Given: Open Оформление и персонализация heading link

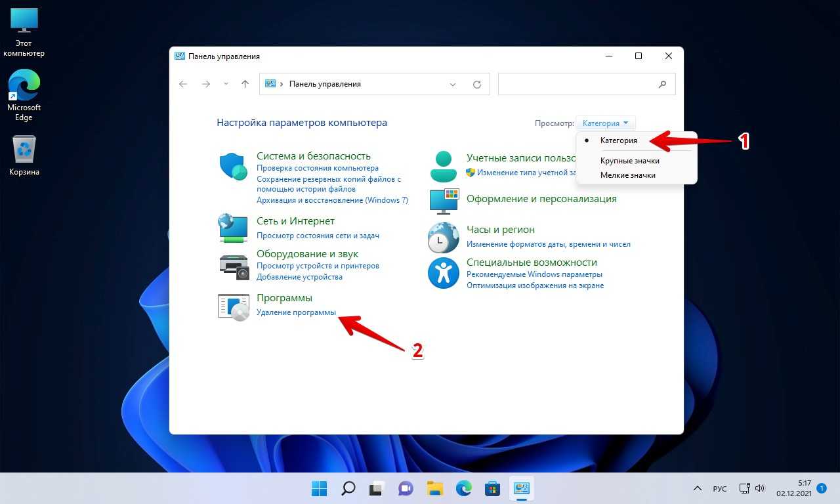Looking at the screenshot, I should coord(541,198).
